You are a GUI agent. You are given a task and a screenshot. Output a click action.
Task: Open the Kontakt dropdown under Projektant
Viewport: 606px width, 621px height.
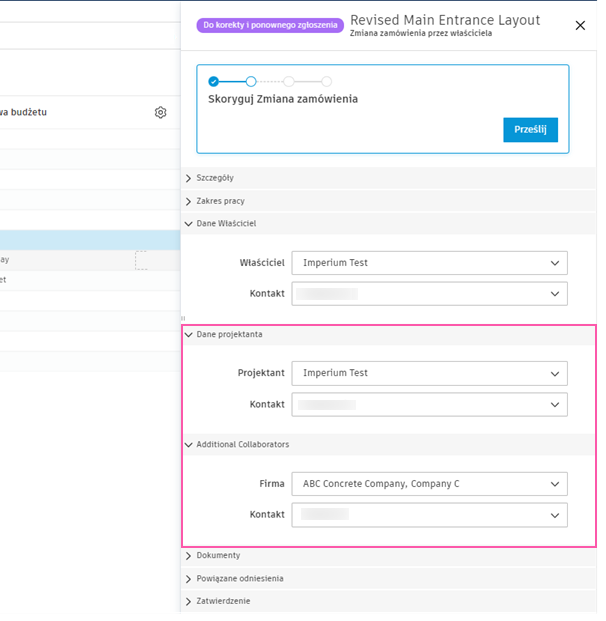point(429,404)
